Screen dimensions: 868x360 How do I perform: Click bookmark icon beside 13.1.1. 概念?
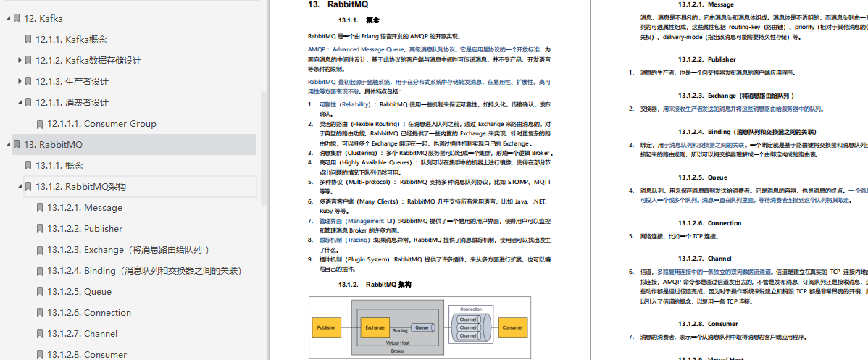click(28, 166)
